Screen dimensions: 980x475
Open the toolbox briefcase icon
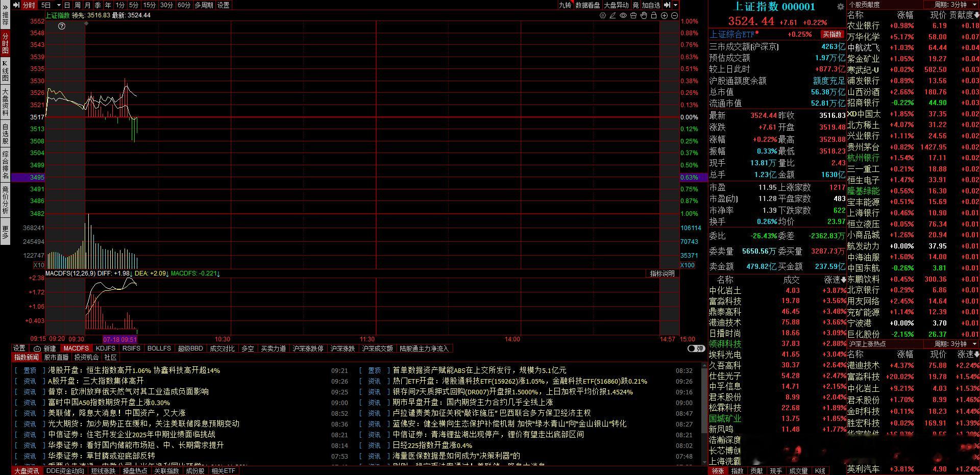(x=633, y=16)
